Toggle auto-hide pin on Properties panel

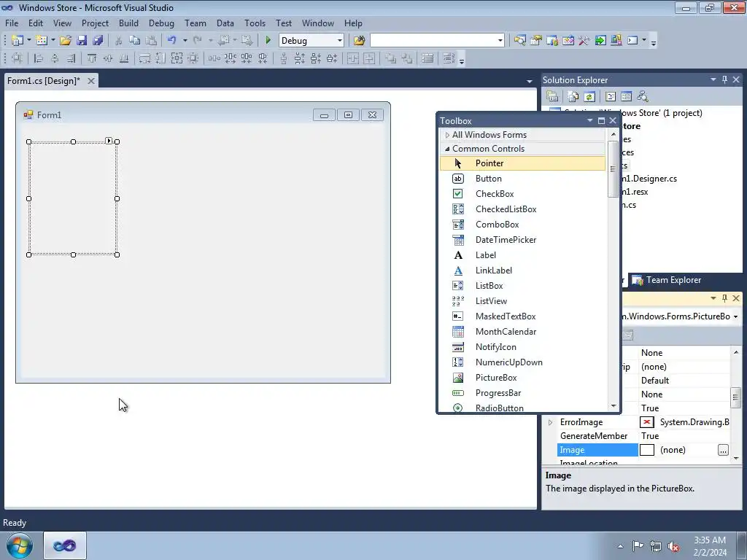click(724, 298)
